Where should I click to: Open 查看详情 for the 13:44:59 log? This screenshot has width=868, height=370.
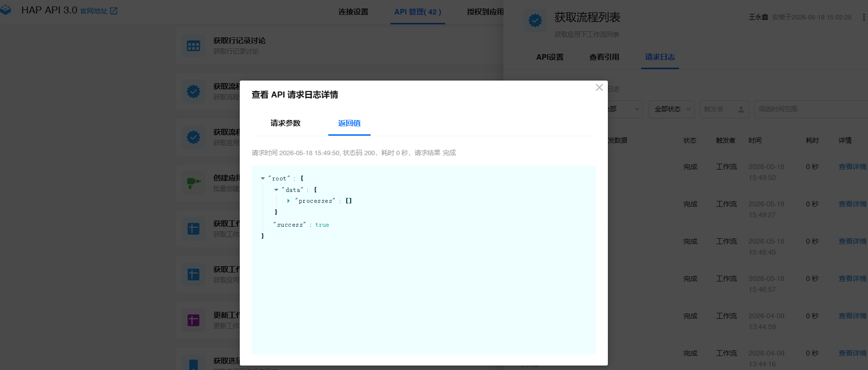click(x=853, y=316)
